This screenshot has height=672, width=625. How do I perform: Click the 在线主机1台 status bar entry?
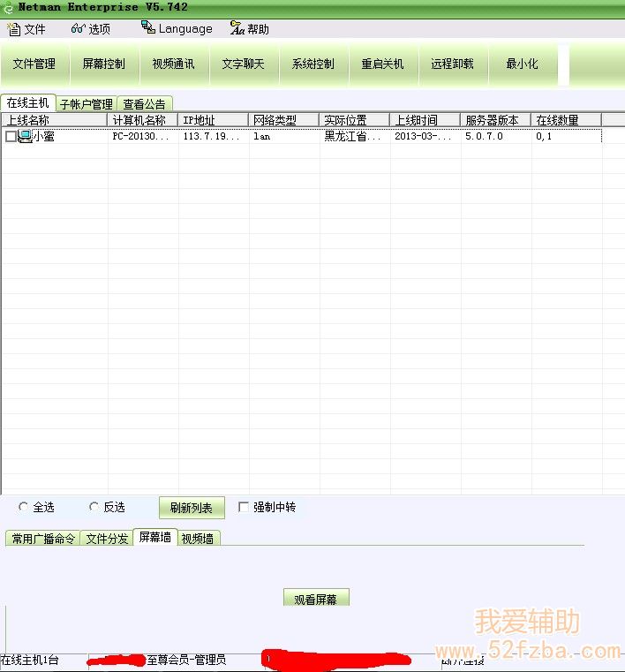[x=29, y=660]
